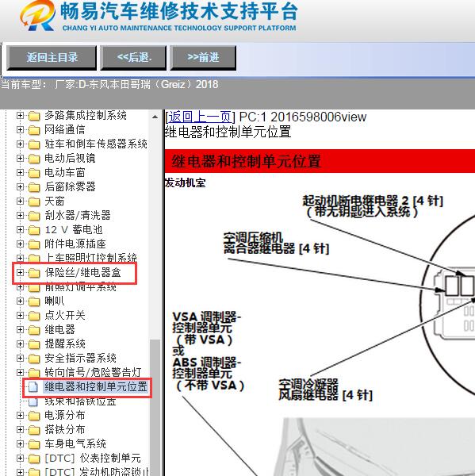Screen dimensions: 475x476
Task: Expand 驻车和倒车传感器系统 node
Action: pyautogui.click(x=20, y=144)
